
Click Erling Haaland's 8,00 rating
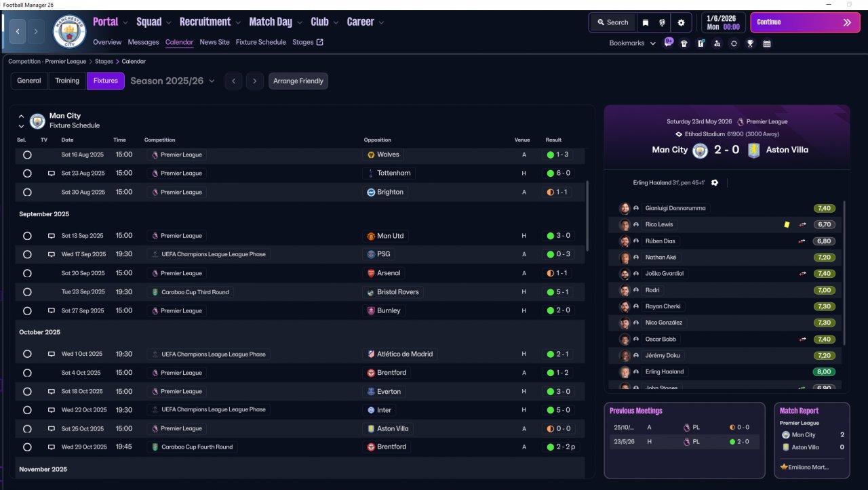click(825, 372)
